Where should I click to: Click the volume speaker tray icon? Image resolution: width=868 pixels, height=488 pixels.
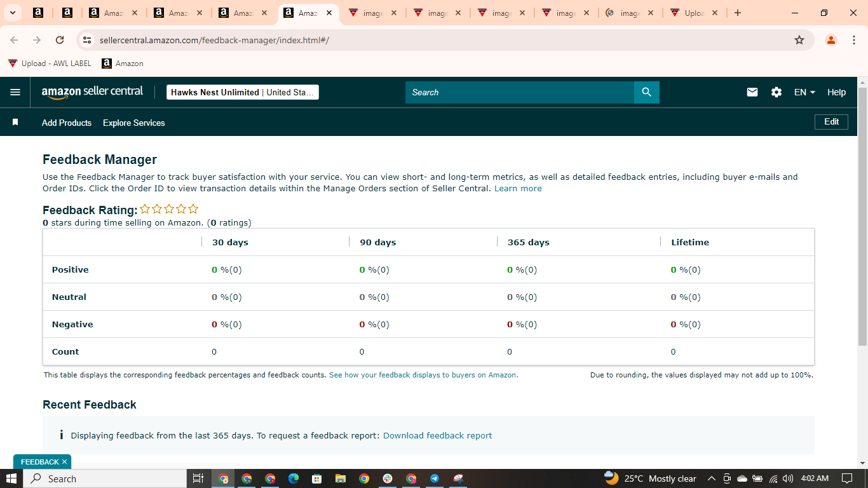coord(789,478)
